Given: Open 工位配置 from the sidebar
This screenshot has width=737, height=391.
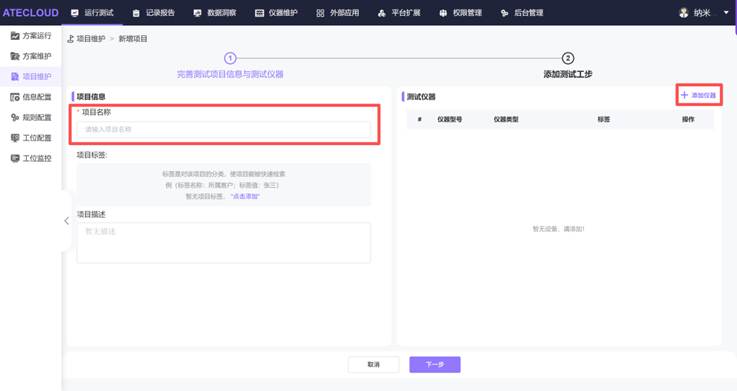Looking at the screenshot, I should (31, 138).
